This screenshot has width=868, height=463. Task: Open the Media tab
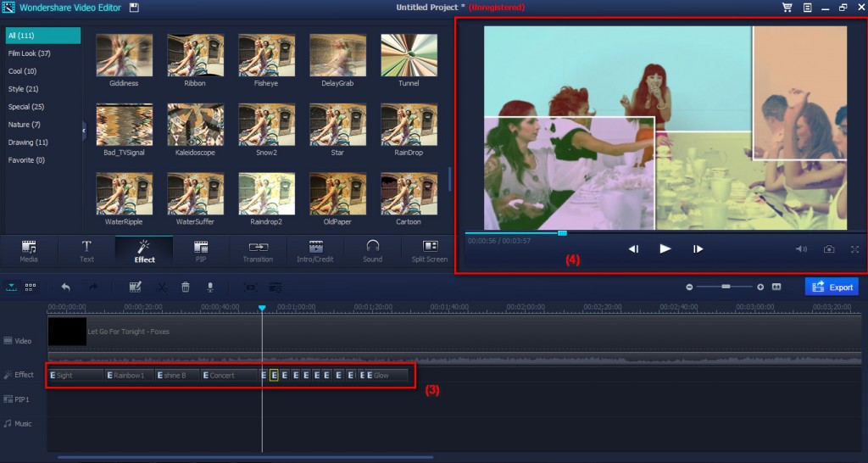tap(29, 252)
